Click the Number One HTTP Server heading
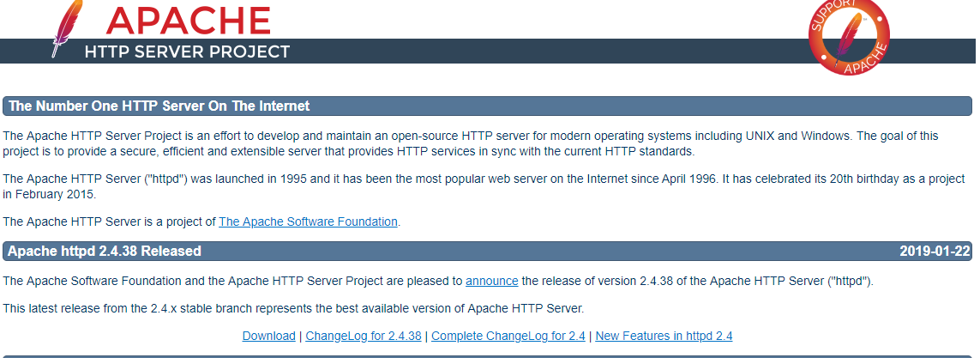This screenshot has width=980, height=358. pos(159,106)
